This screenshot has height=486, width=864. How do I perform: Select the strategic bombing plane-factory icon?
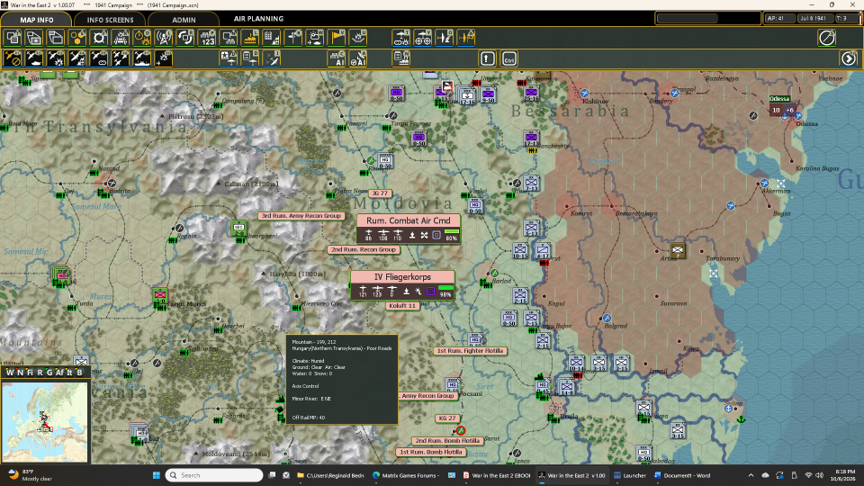tap(77, 58)
